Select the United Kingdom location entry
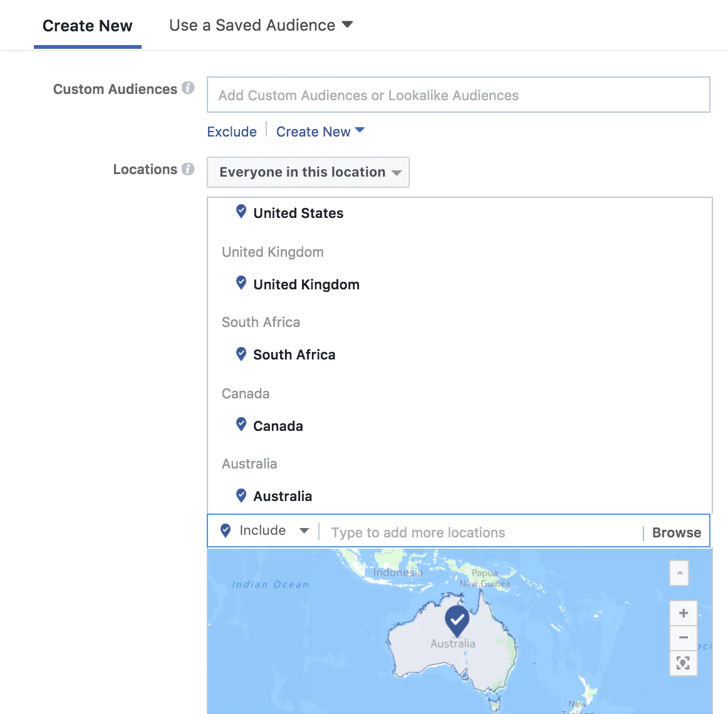 306,284
